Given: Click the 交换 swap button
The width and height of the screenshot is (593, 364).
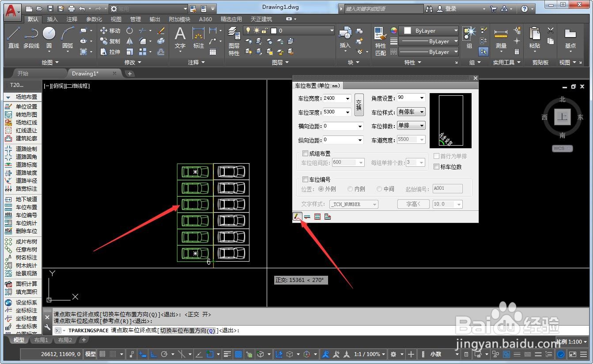Looking at the screenshot, I should click(x=359, y=105).
